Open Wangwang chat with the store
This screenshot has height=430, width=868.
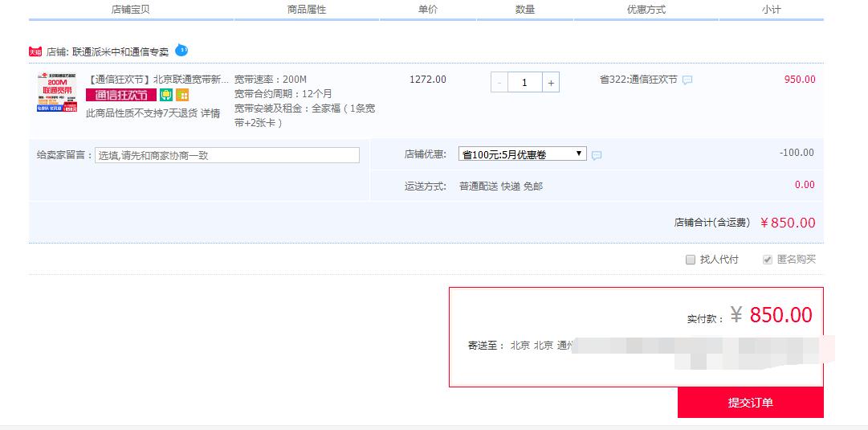[x=181, y=51]
